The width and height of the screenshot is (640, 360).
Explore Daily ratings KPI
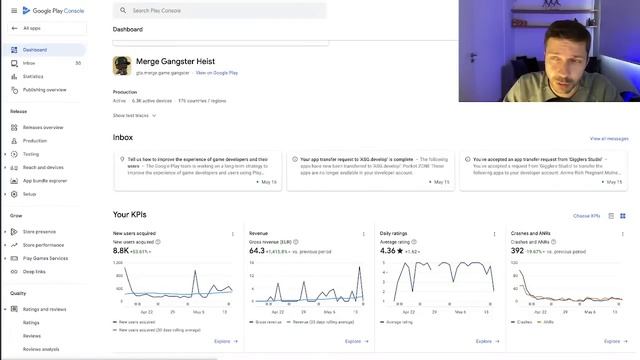[488, 341]
